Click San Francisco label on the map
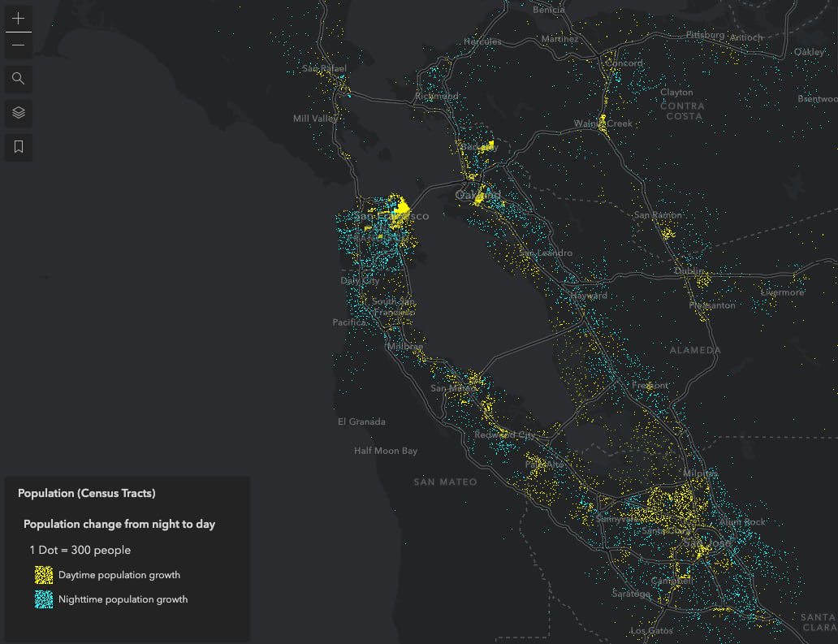 pos(393,216)
